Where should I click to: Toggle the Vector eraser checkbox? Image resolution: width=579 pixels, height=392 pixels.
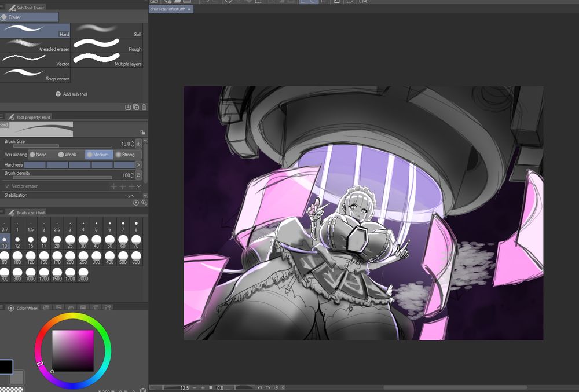(x=7, y=186)
